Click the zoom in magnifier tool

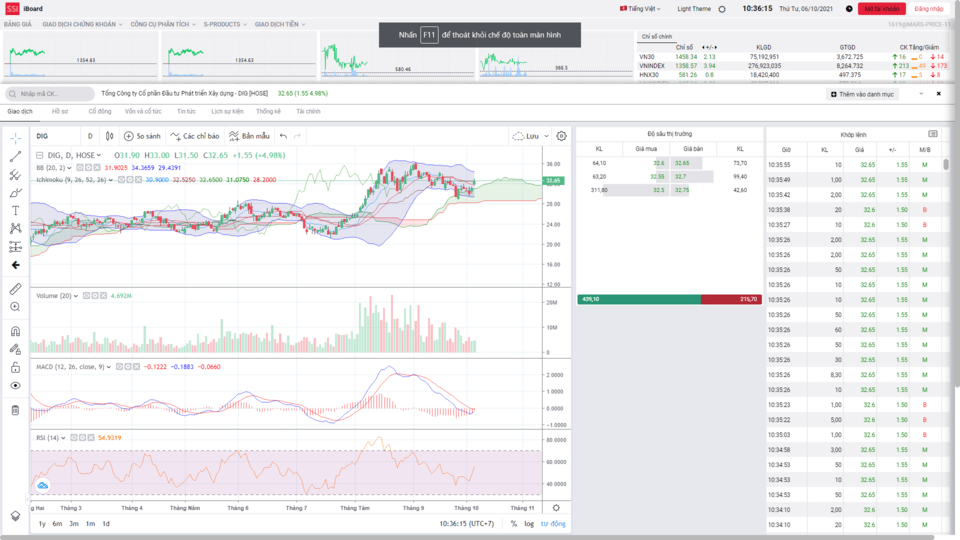15,307
